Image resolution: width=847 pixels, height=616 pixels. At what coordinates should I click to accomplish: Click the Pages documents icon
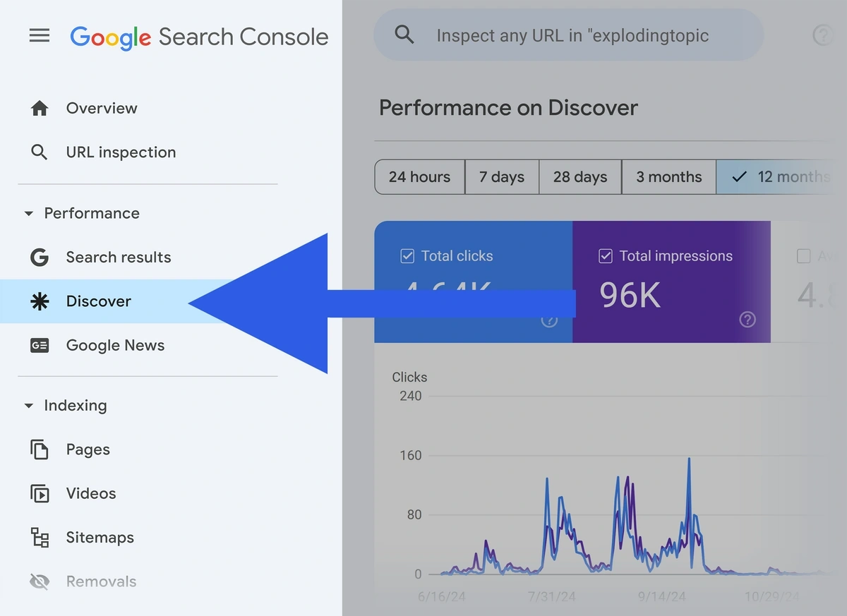40,449
